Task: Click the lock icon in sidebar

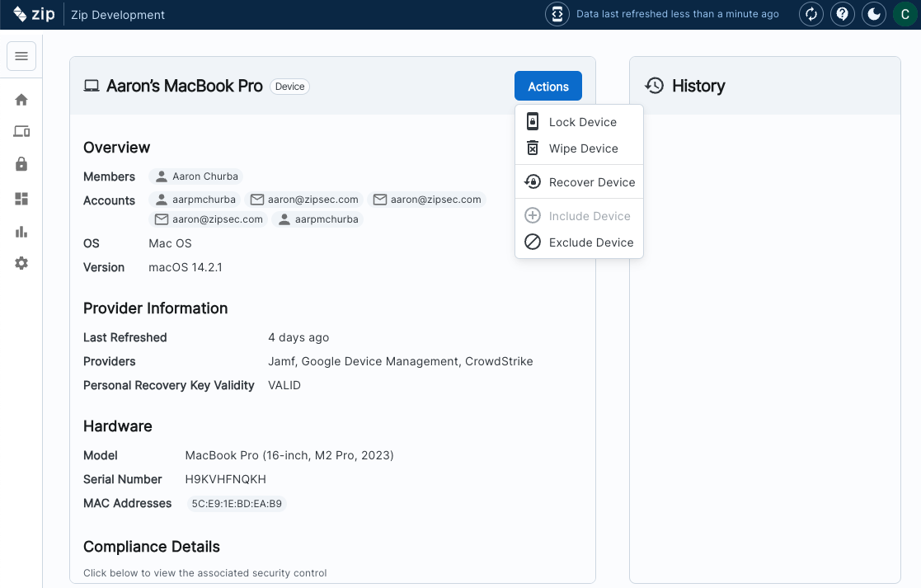Action: 21,164
